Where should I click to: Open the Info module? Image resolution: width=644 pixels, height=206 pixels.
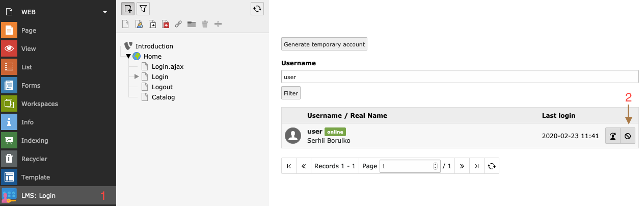click(58, 122)
